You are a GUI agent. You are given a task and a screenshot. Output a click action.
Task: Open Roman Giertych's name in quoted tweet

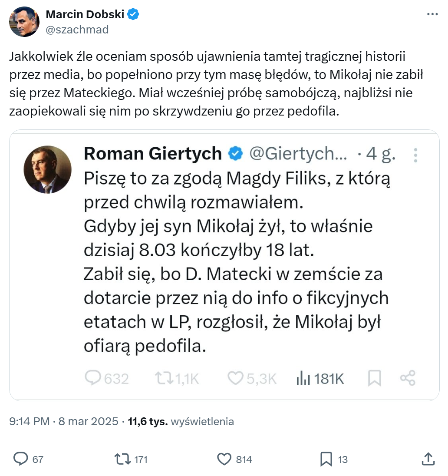[x=152, y=154]
